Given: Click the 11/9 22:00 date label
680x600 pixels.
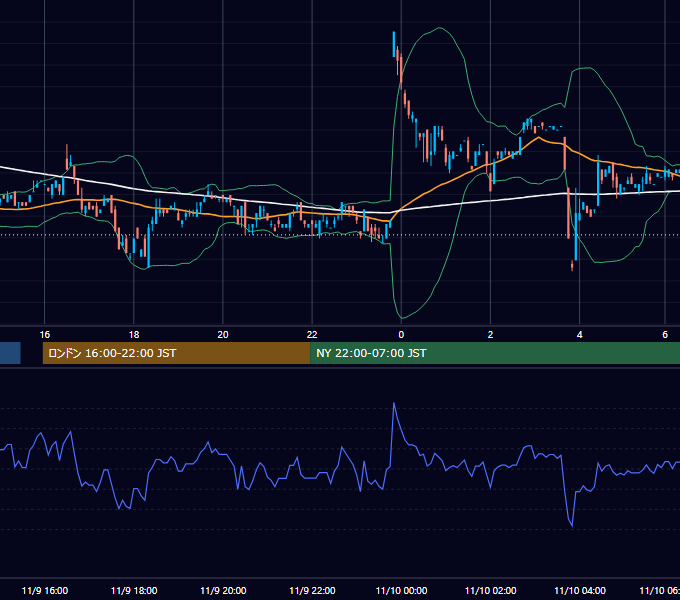Looking at the screenshot, I should [312, 591].
